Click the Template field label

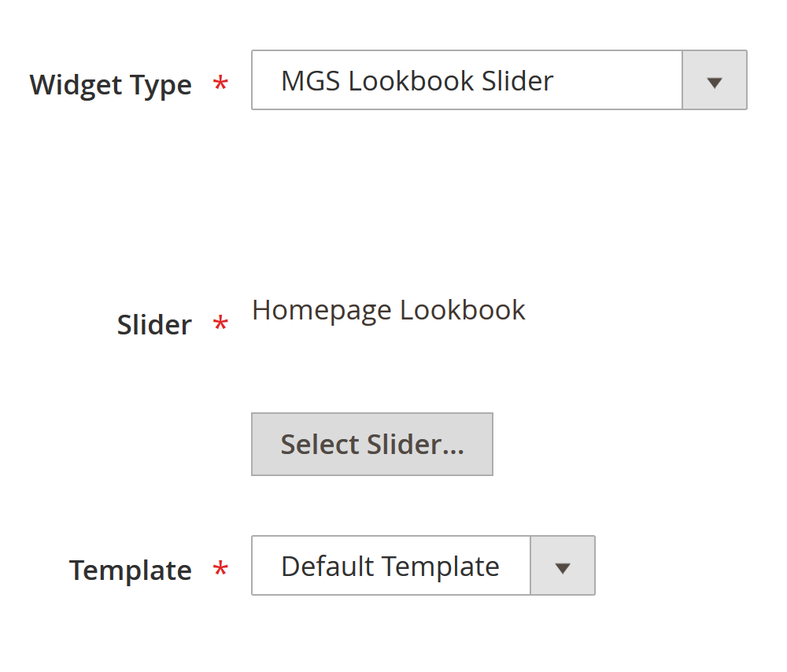[x=131, y=570]
